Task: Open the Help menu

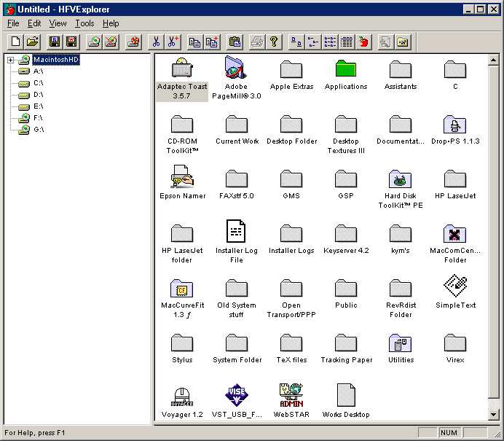Action: [111, 23]
